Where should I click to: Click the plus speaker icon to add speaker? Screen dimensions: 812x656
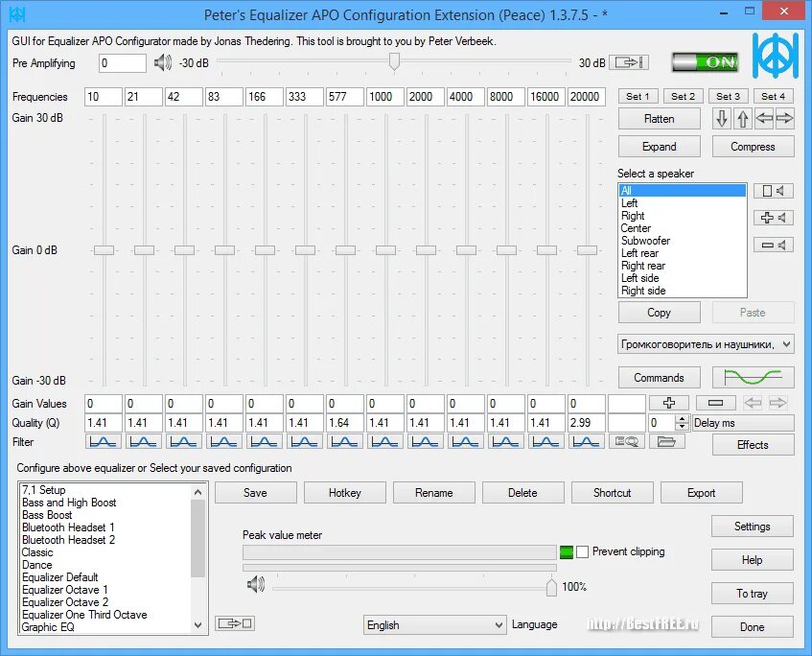coord(773,218)
